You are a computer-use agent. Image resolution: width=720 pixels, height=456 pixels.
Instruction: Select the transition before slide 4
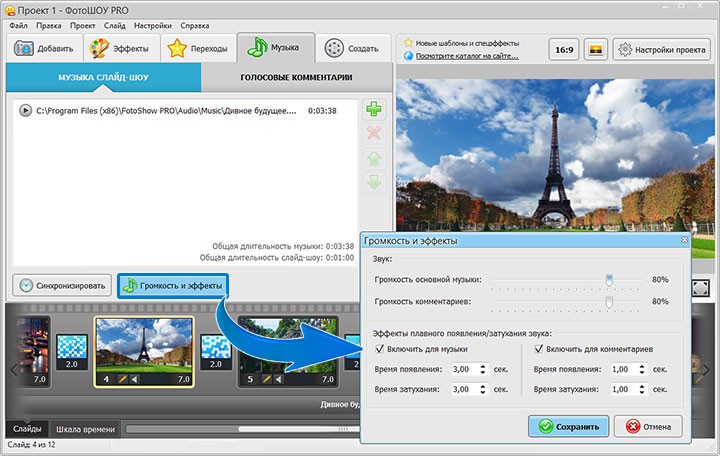click(x=72, y=352)
